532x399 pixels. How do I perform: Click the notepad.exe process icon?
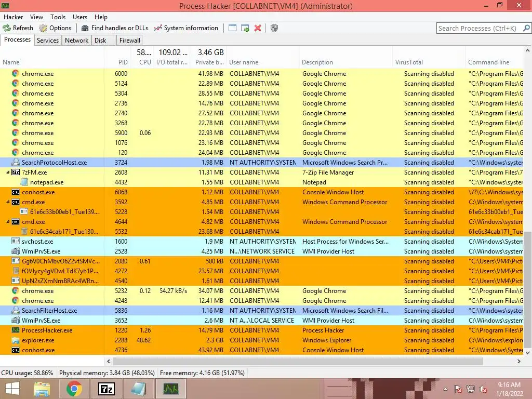point(24,182)
